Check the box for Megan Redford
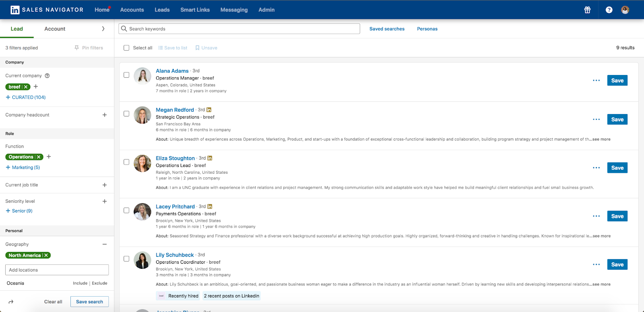644x312 pixels. click(x=126, y=114)
